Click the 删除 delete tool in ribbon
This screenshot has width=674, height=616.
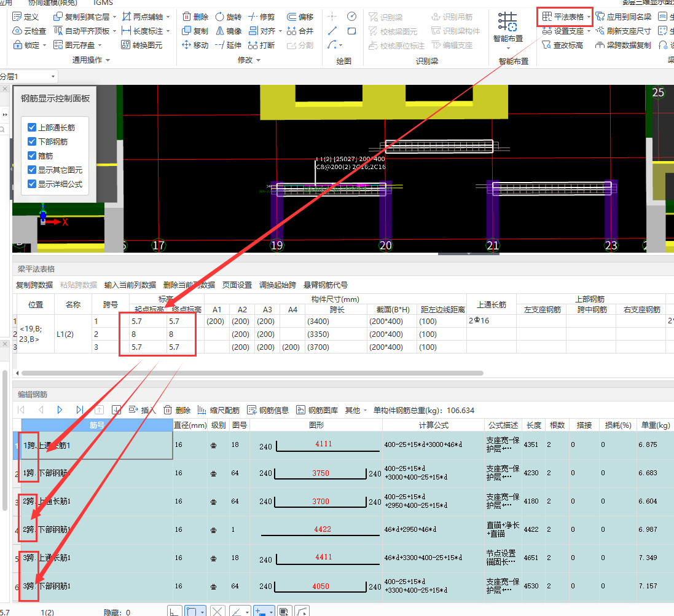click(195, 17)
